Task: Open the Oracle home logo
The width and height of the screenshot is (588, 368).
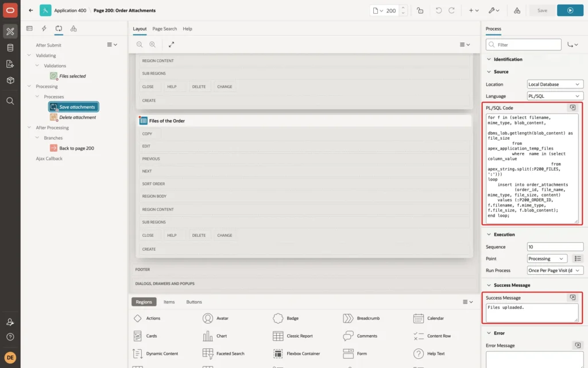Action: pyautogui.click(x=10, y=10)
